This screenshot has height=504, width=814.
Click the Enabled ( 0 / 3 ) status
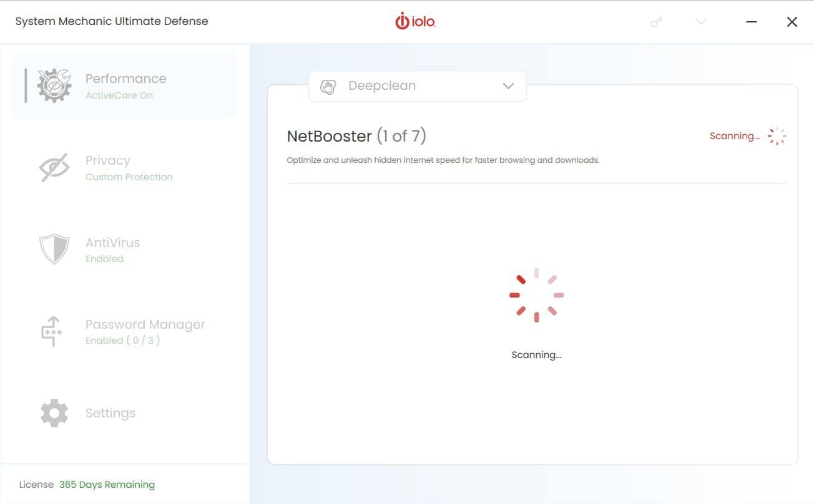pos(122,341)
